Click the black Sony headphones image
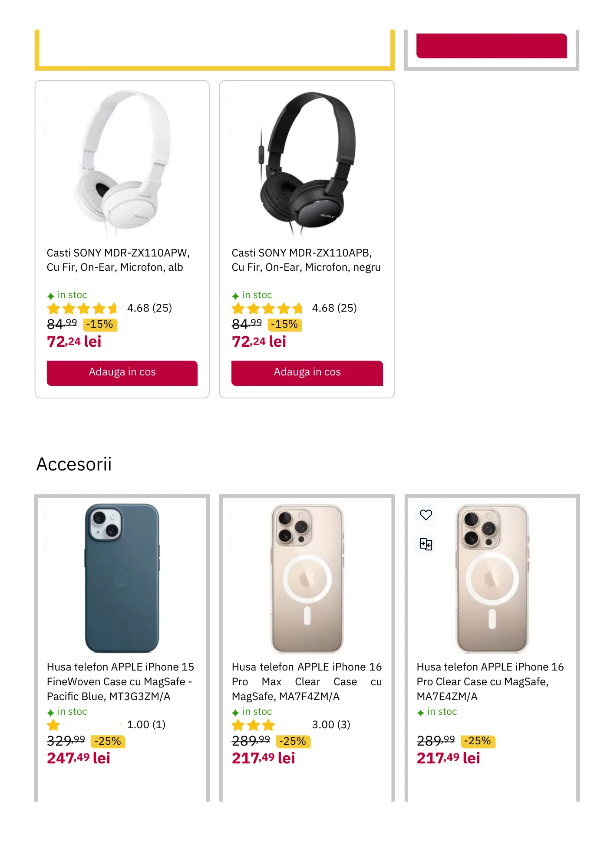Image resolution: width=614 pixels, height=868 pixels. [307, 161]
